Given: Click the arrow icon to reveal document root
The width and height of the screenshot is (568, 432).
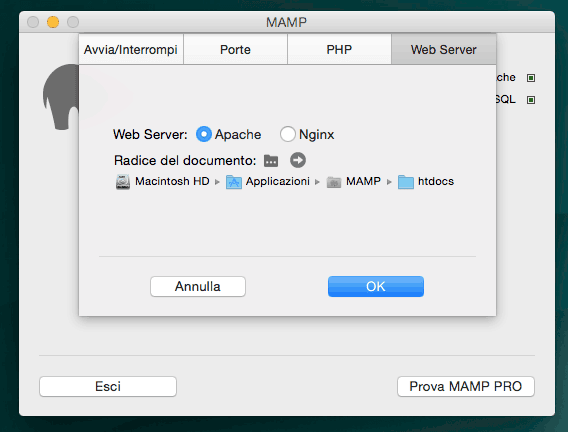Looking at the screenshot, I should (x=298, y=160).
